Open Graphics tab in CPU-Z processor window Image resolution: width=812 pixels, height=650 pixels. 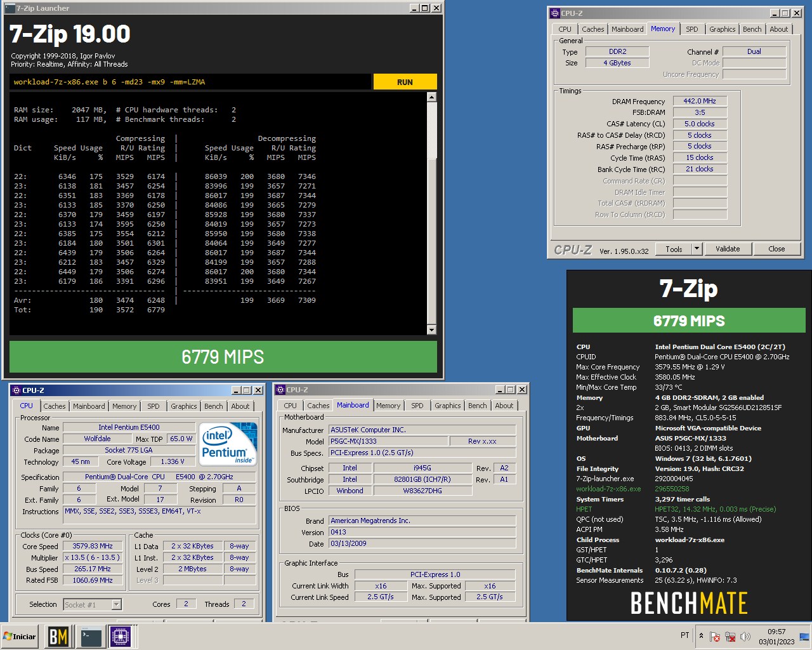tap(184, 406)
